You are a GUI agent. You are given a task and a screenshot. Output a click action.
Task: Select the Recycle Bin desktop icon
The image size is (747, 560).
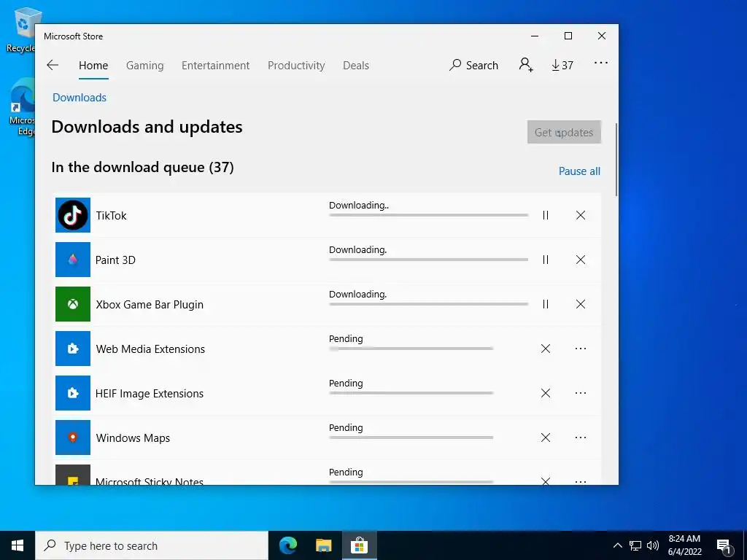[x=21, y=29]
